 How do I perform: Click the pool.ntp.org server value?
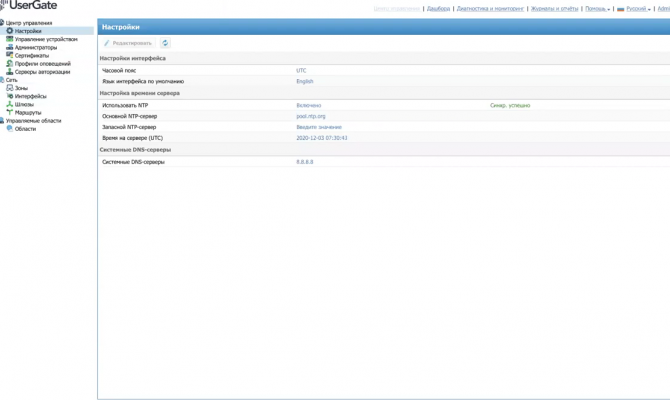tap(311, 116)
